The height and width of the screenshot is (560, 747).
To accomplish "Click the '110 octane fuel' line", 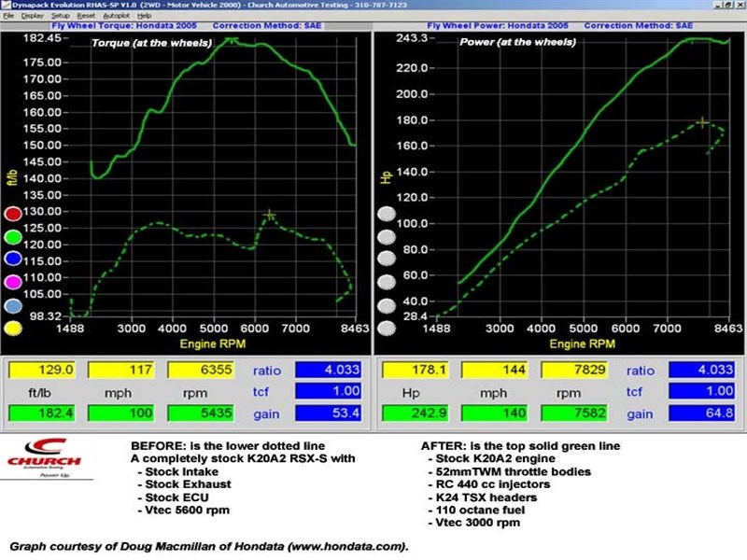I will (x=476, y=510).
